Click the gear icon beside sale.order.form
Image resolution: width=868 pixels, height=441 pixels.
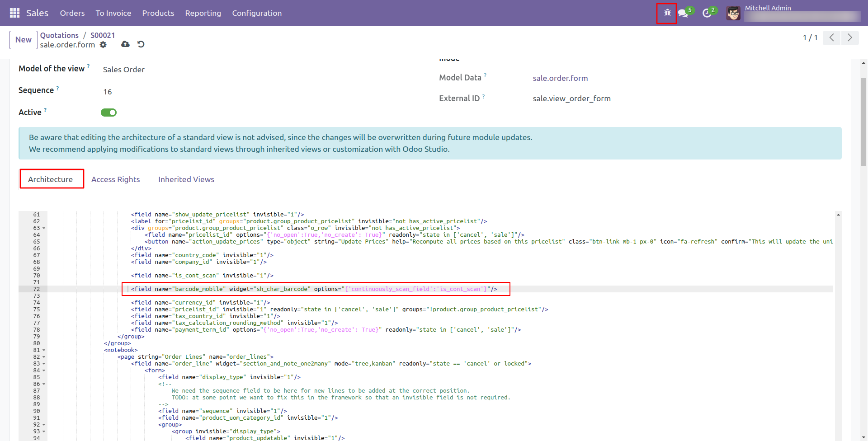click(x=103, y=45)
